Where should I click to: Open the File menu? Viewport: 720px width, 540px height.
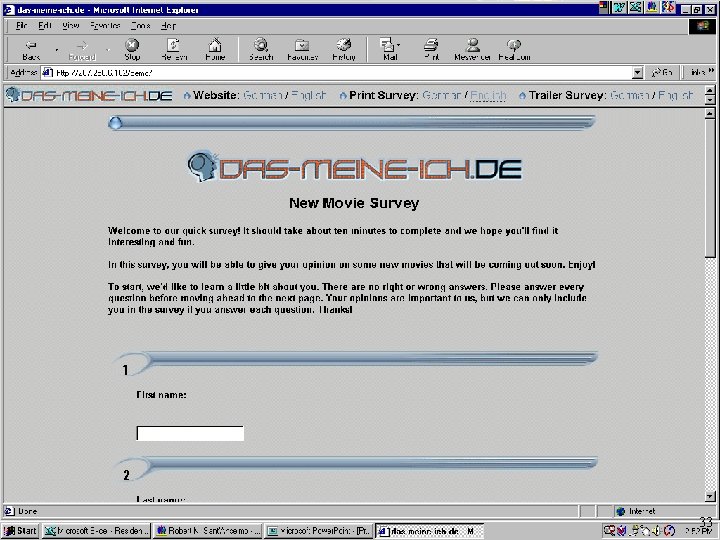(x=22, y=26)
